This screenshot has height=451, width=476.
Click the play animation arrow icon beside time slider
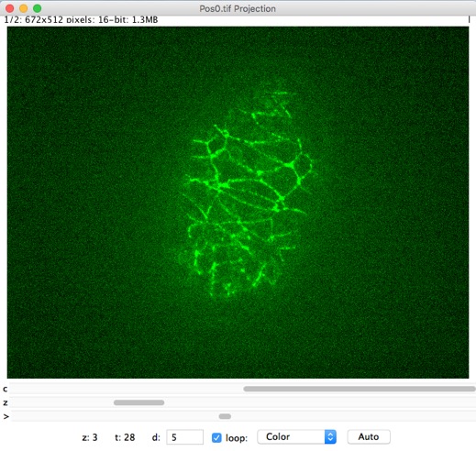pos(6,416)
